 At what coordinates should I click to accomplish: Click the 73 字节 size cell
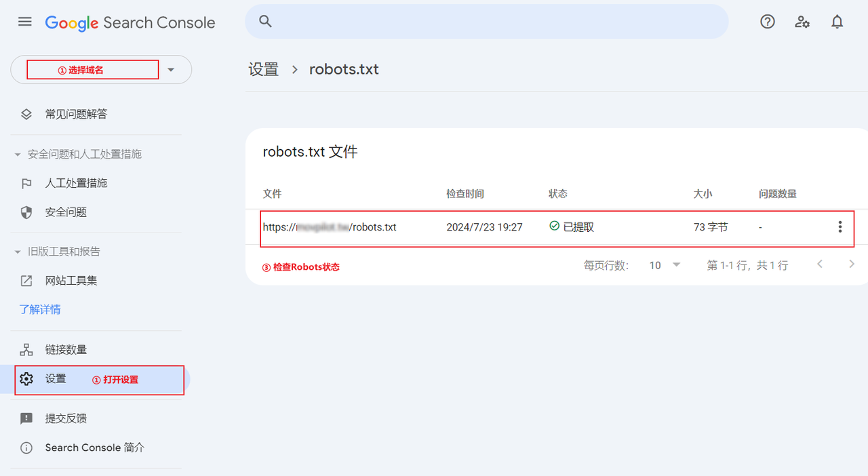pos(711,227)
